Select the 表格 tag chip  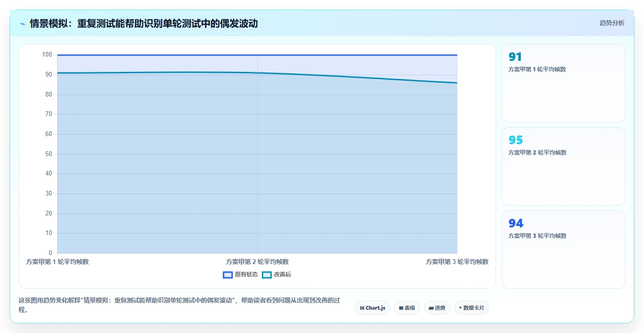point(407,308)
